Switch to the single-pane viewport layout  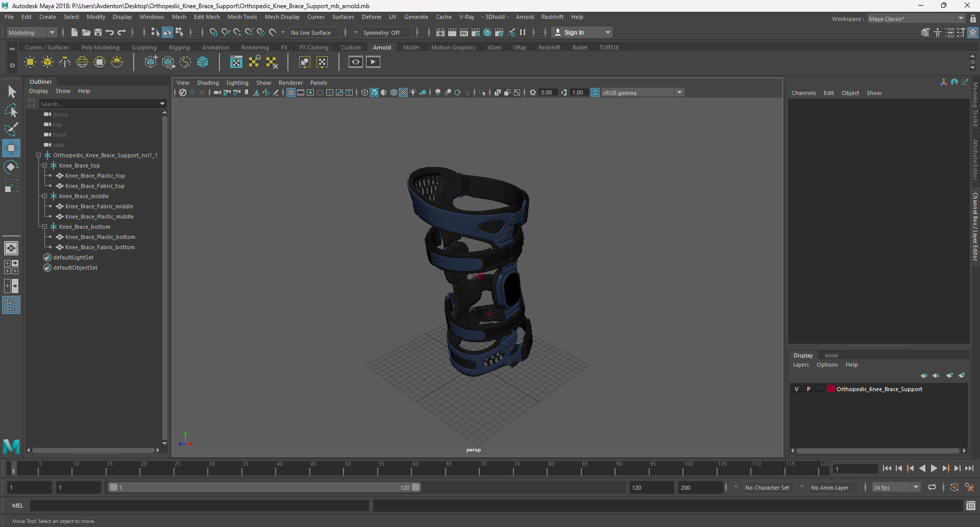[x=11, y=248]
